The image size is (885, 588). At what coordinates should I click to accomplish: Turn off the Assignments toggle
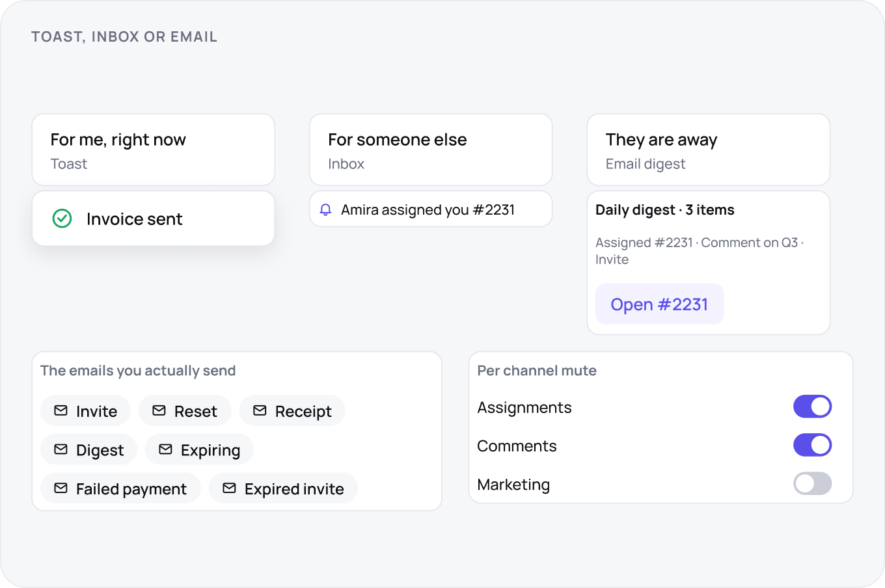click(812, 407)
